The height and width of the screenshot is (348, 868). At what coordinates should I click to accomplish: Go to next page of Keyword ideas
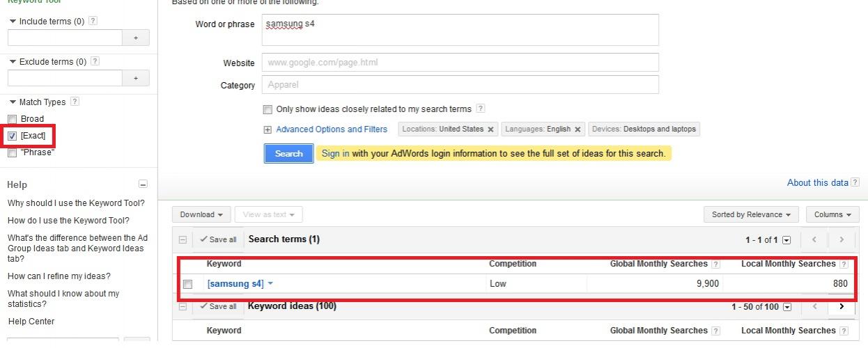(841, 306)
